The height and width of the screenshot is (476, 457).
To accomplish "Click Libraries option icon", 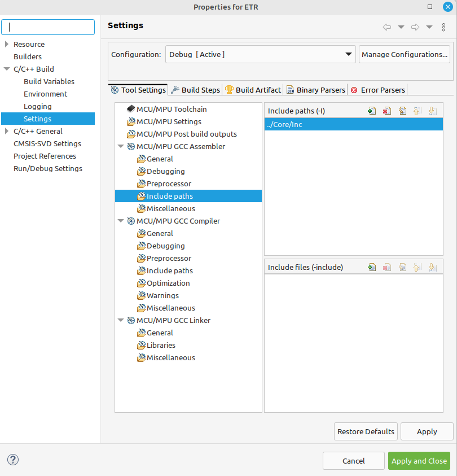I will 141,345.
